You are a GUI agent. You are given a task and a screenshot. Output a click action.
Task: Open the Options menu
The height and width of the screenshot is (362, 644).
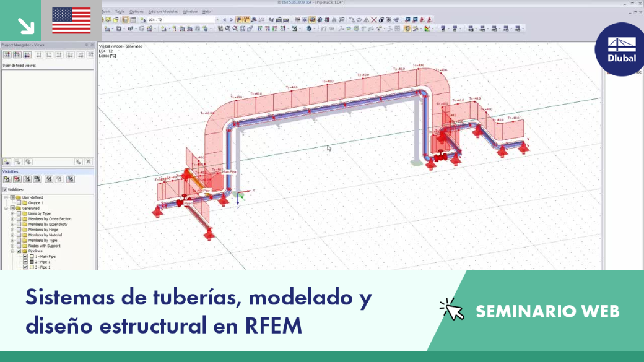(136, 12)
